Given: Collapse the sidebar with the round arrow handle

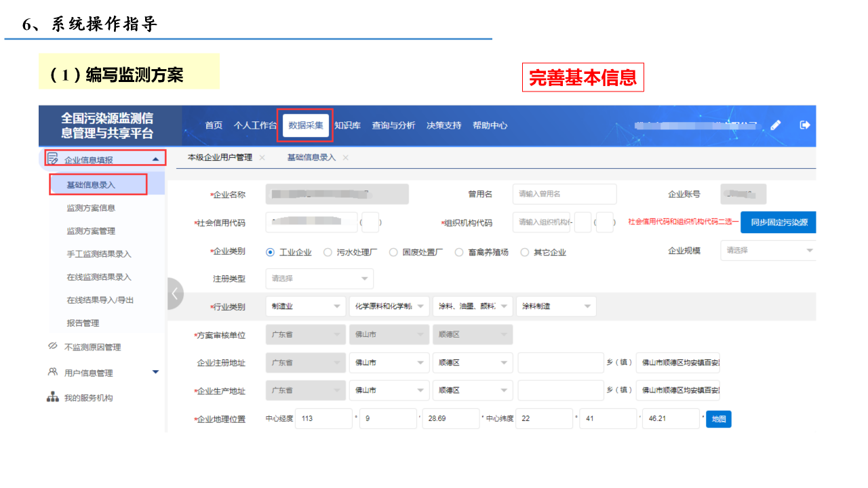Looking at the screenshot, I should click(x=174, y=293).
